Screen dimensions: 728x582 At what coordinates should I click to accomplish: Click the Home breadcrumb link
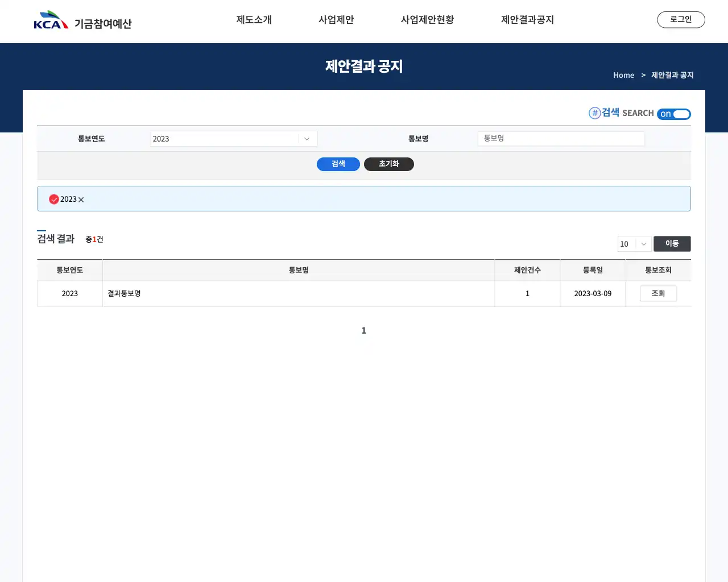(623, 74)
